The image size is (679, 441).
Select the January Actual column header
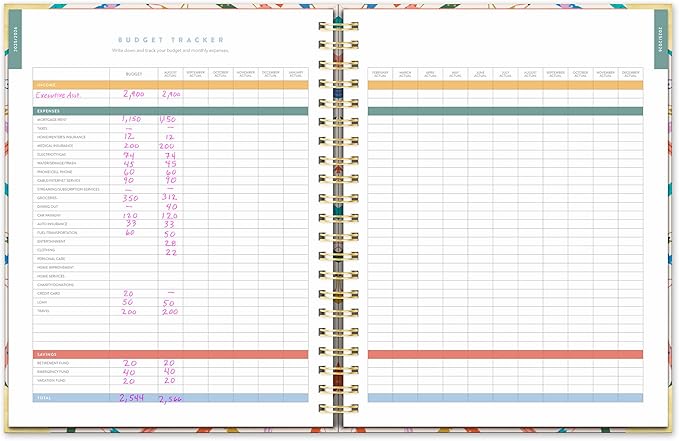(296, 74)
